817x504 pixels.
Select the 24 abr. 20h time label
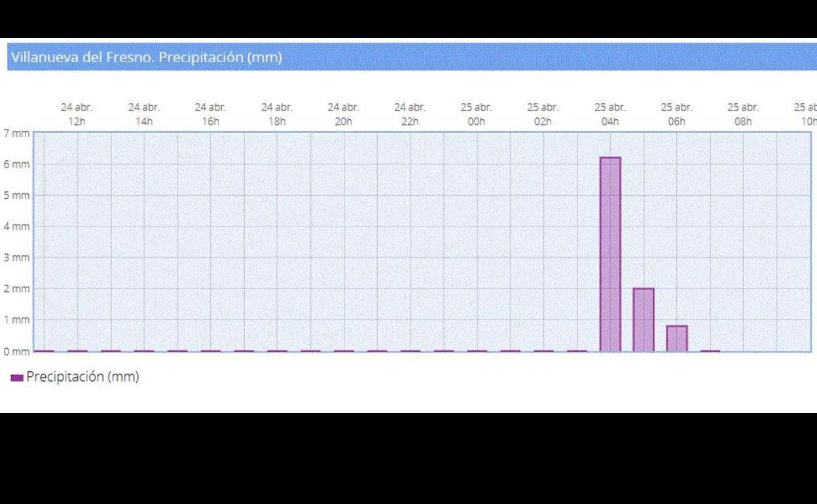click(x=344, y=115)
